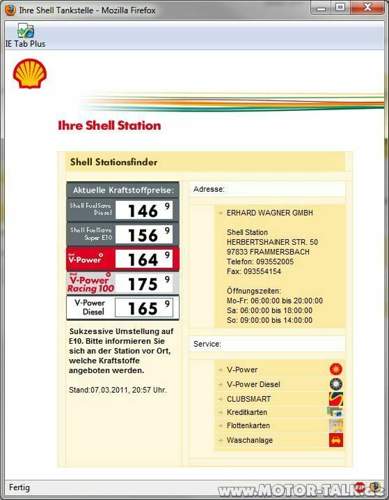Select the red V-Power price row

(123, 259)
